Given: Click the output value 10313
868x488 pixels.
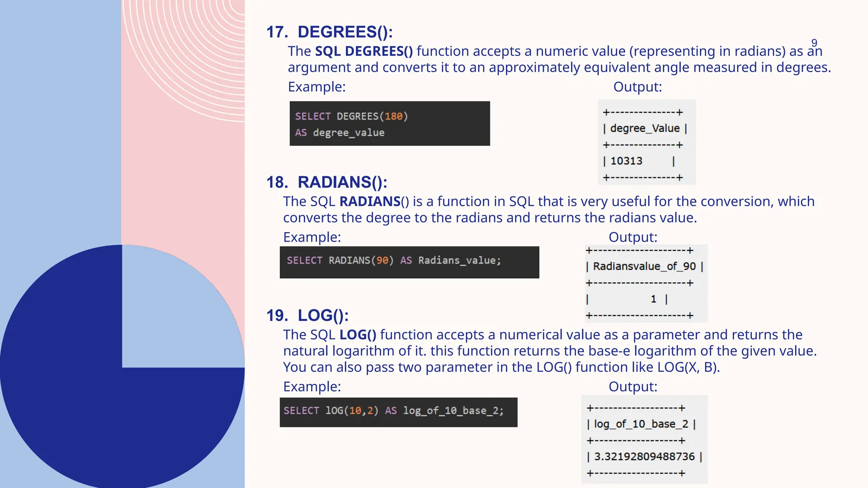Looking at the screenshot, I should pos(626,161).
